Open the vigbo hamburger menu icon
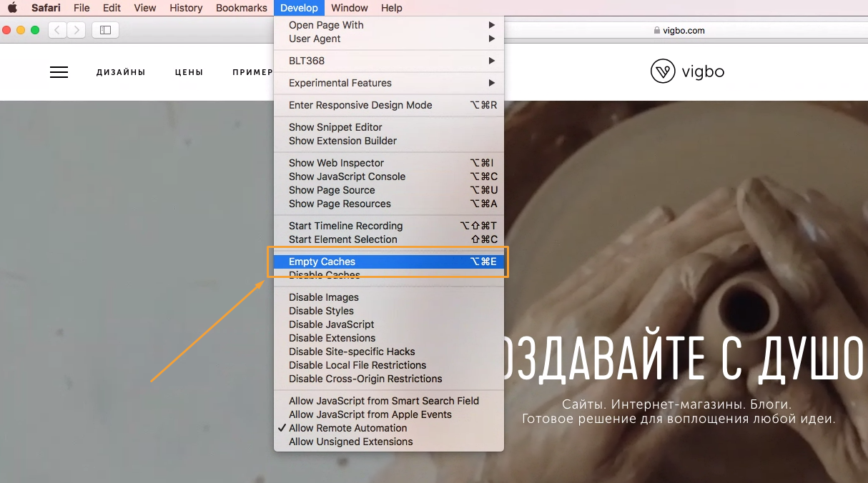Viewport: 868px width, 483px height. [59, 72]
